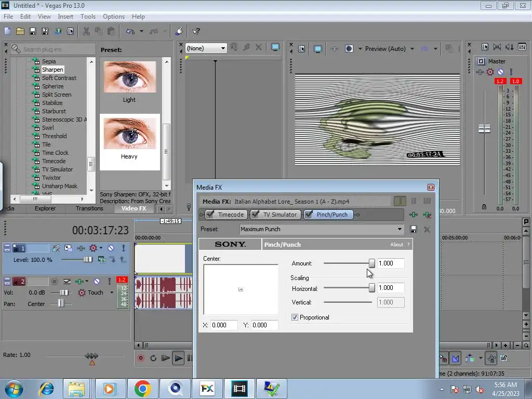Screen dimensions: 532x399
Task: Switch to the Transitions tab
Action: pyautogui.click(x=89, y=208)
